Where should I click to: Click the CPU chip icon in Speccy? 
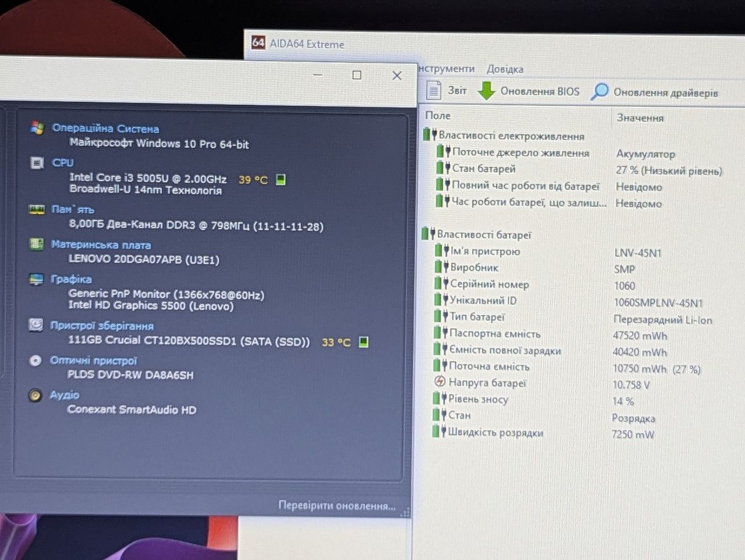(37, 163)
